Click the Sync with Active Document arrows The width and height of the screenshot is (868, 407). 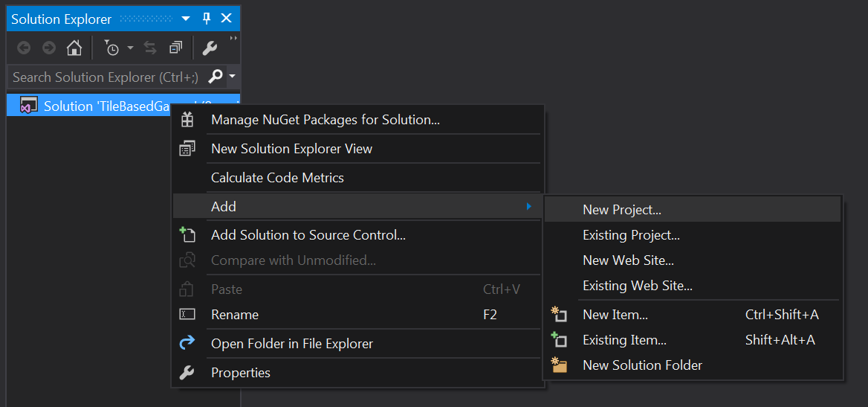pos(150,48)
